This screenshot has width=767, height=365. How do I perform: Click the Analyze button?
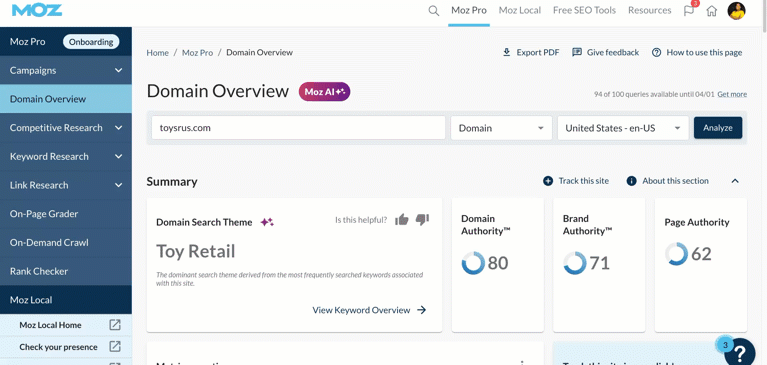718,128
